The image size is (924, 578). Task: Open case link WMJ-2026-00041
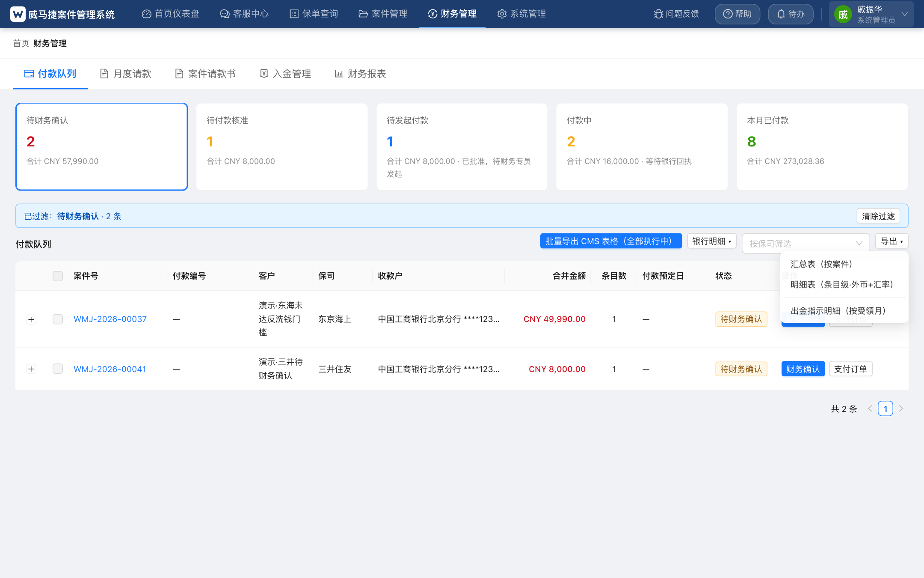[x=110, y=369]
